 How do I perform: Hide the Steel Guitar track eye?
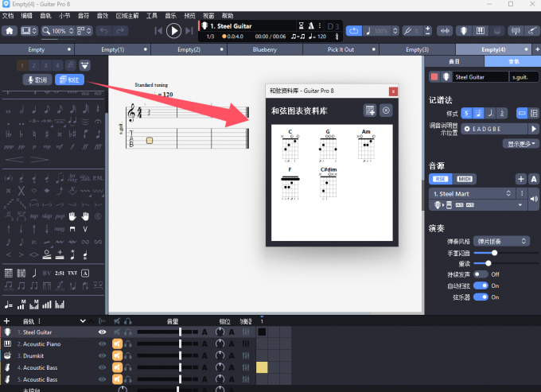tap(102, 332)
